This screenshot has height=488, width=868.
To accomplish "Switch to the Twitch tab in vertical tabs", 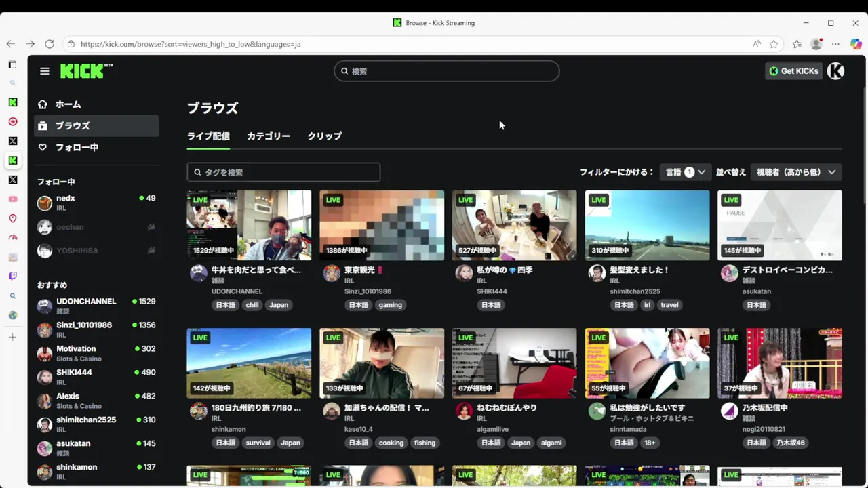I will (x=12, y=277).
